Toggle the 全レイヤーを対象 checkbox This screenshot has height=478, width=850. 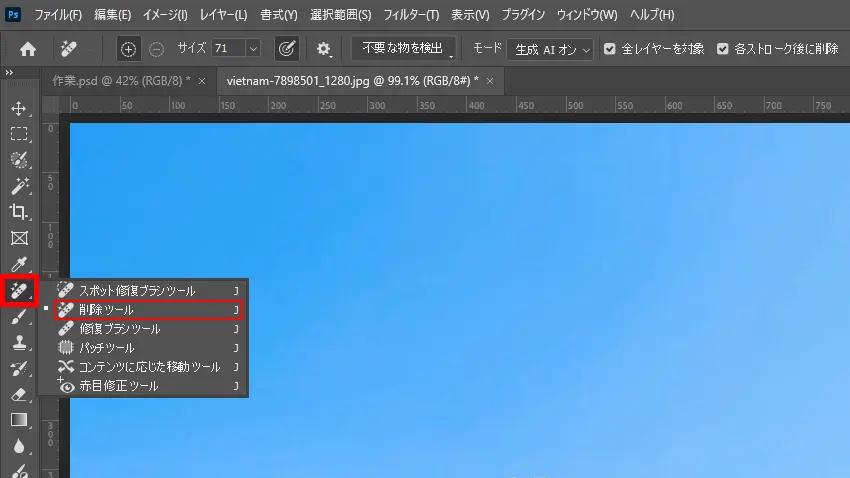(609, 48)
